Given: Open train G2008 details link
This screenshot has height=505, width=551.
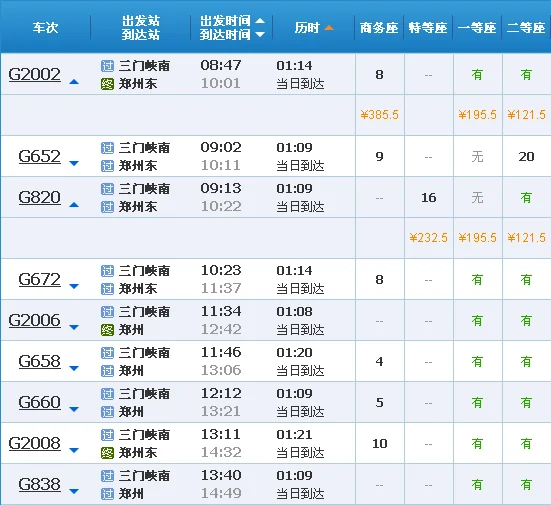Looking at the screenshot, I should tap(34, 443).
